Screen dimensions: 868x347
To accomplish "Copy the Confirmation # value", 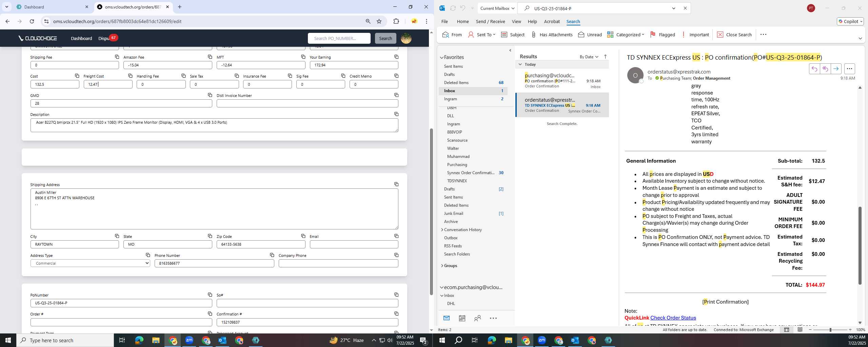I will point(396,313).
